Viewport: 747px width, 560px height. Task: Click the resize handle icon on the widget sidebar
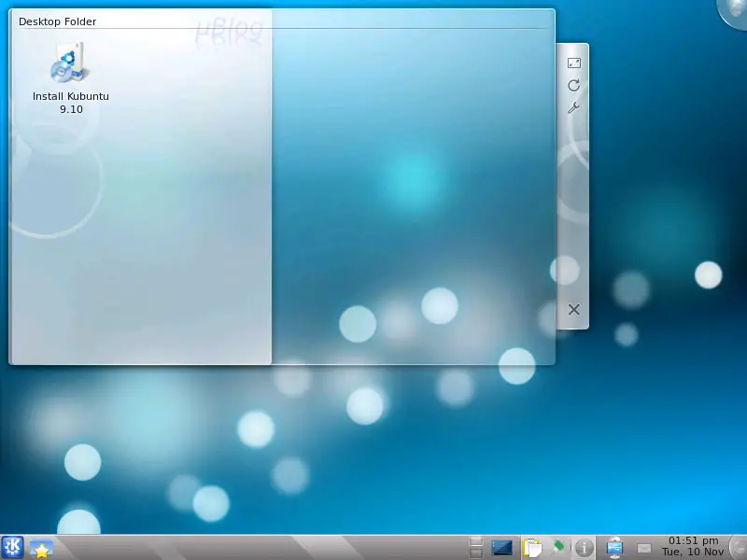pos(574,63)
